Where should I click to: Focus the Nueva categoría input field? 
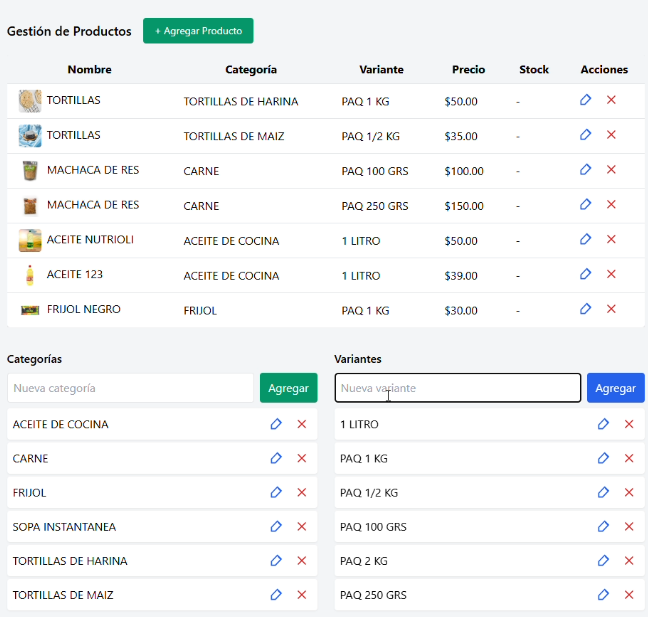click(130, 388)
